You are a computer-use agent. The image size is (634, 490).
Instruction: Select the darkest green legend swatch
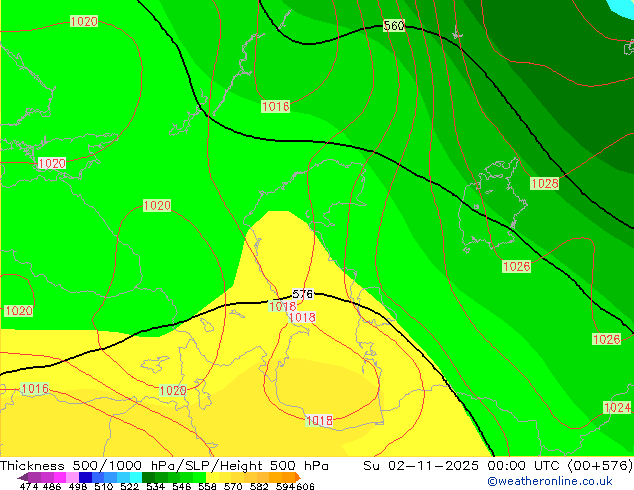(148, 477)
